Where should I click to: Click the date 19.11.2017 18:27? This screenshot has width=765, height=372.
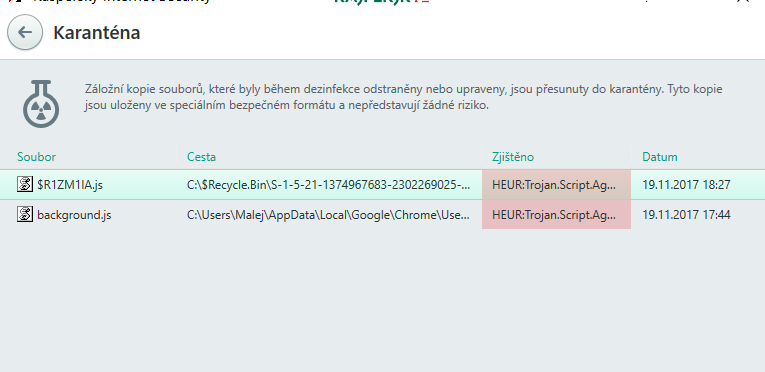click(x=686, y=185)
